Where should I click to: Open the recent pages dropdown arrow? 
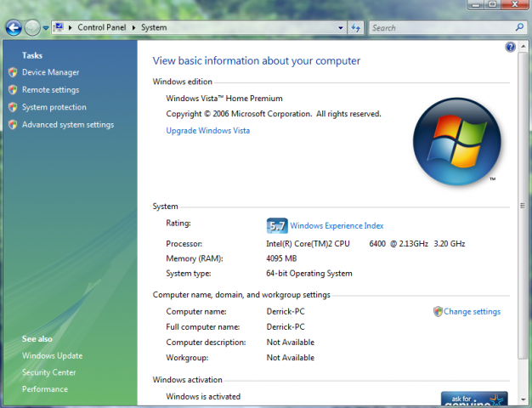45,28
